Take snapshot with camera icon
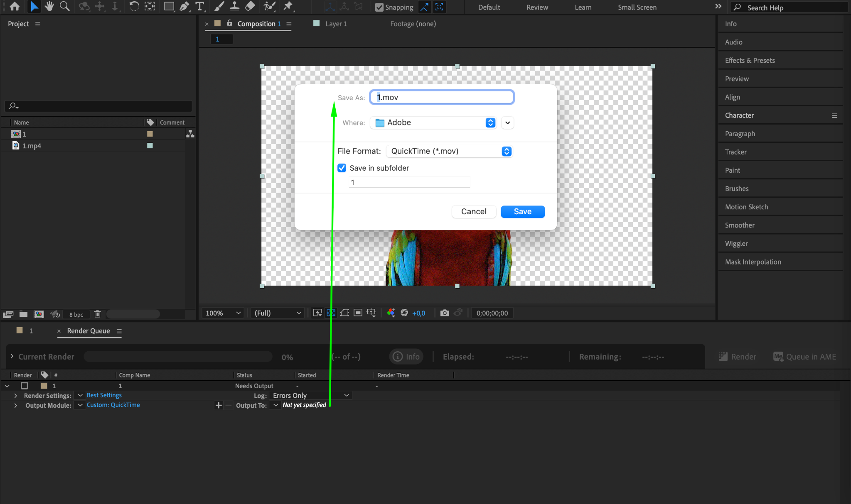The width and height of the screenshot is (851, 504). (x=444, y=313)
